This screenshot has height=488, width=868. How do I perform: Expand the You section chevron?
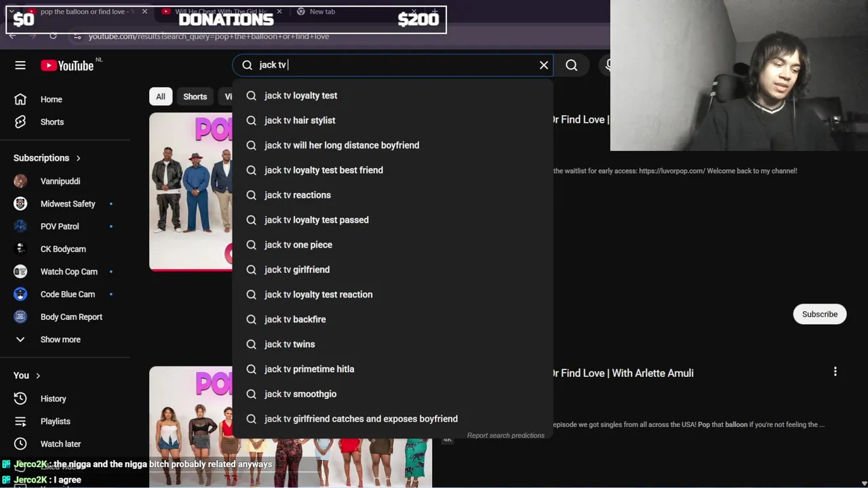coord(38,375)
